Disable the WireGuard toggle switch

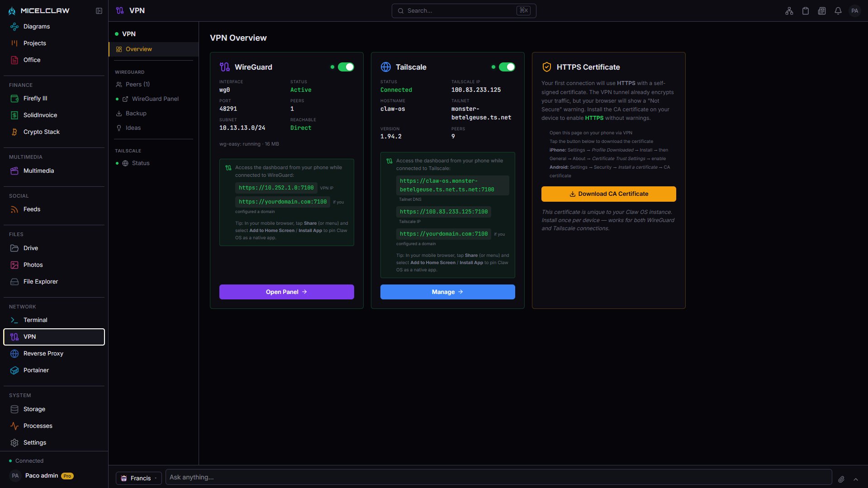[x=346, y=67]
